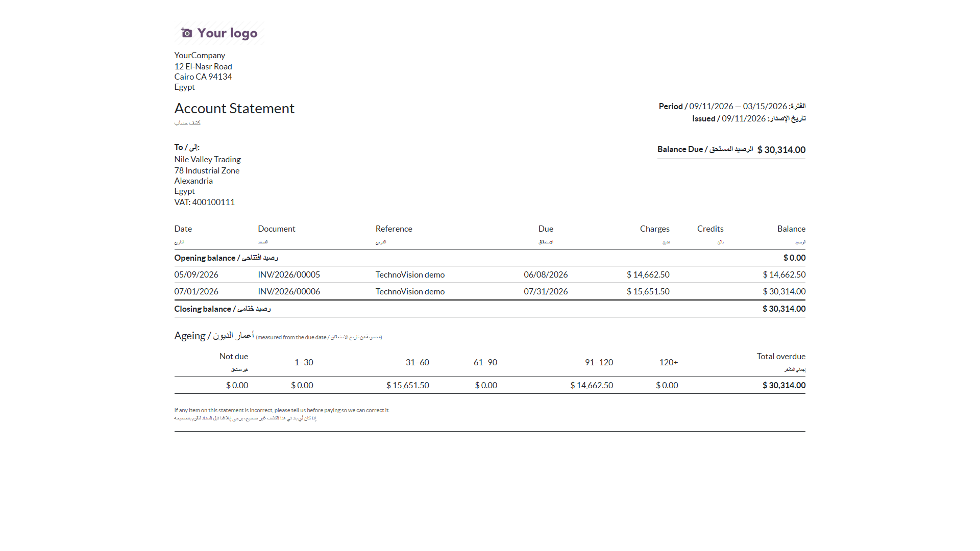
Task: Click the Closing balance row label
Action: (223, 309)
